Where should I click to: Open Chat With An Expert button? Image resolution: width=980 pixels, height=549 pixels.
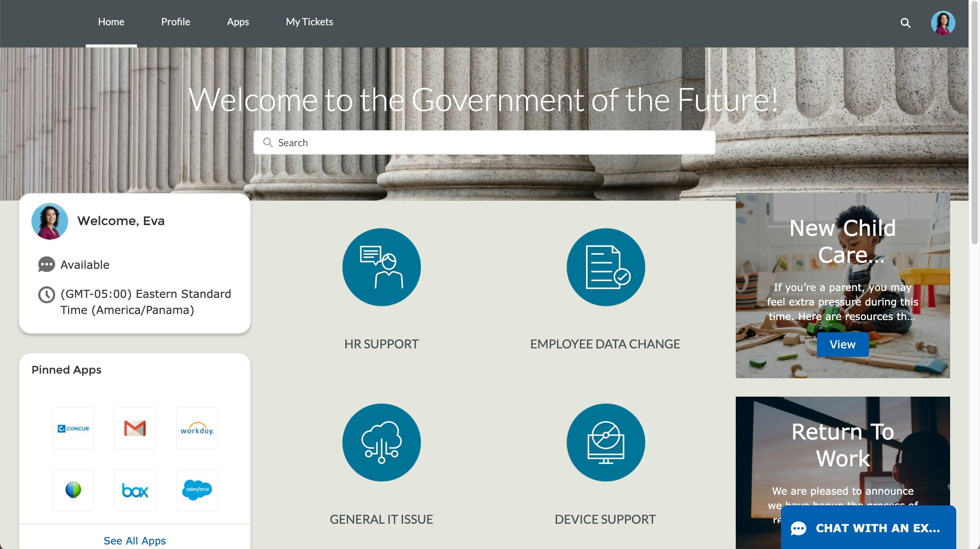pyautogui.click(x=868, y=528)
